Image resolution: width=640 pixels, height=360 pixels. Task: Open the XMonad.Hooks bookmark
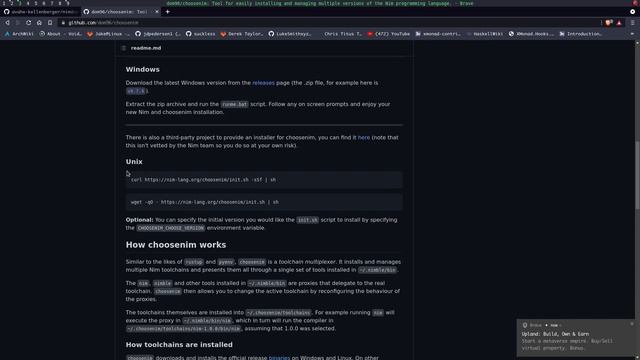pyautogui.click(x=531, y=34)
